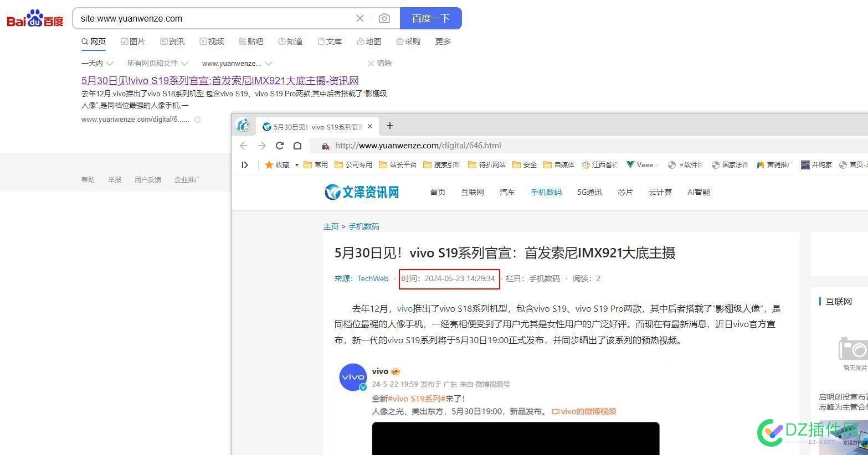Open Baidu image search camera icon
The height and width of the screenshot is (455, 868).
[384, 18]
